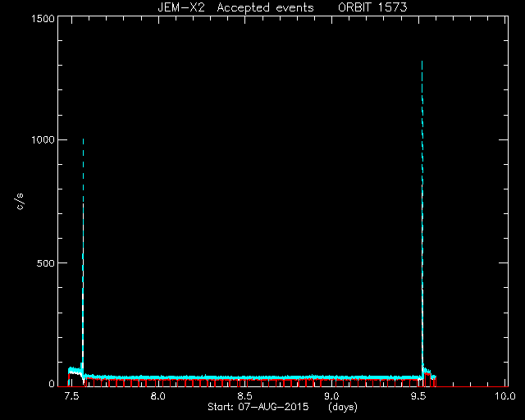Image resolution: width=525 pixels, height=420 pixels.
Task: Click the cyan baseline curve at day 8.5
Action: [x=244, y=378]
